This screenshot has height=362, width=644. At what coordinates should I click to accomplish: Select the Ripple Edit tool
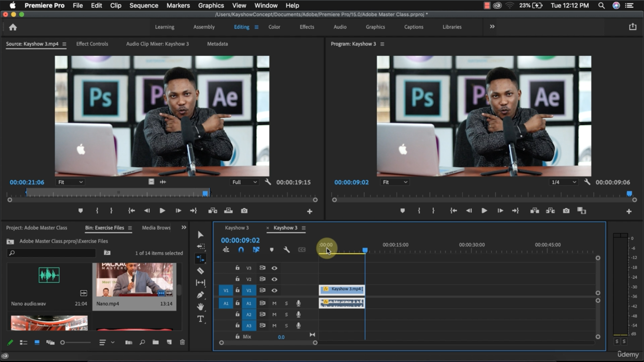click(x=200, y=259)
